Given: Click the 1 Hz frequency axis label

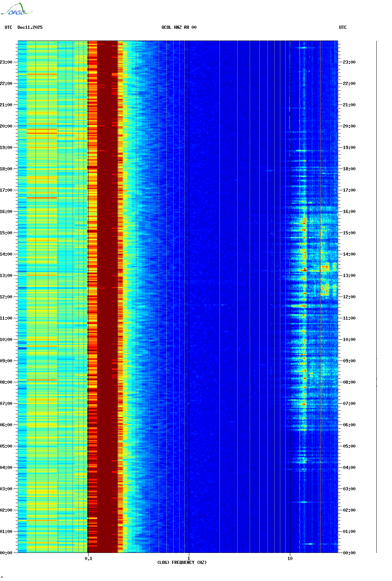Looking at the screenshot, I should pos(189,559).
